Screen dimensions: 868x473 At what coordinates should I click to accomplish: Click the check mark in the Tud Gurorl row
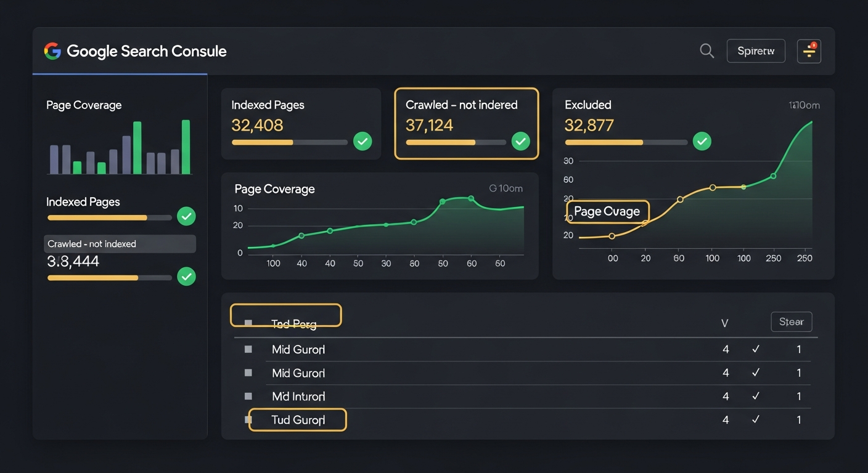click(x=756, y=419)
